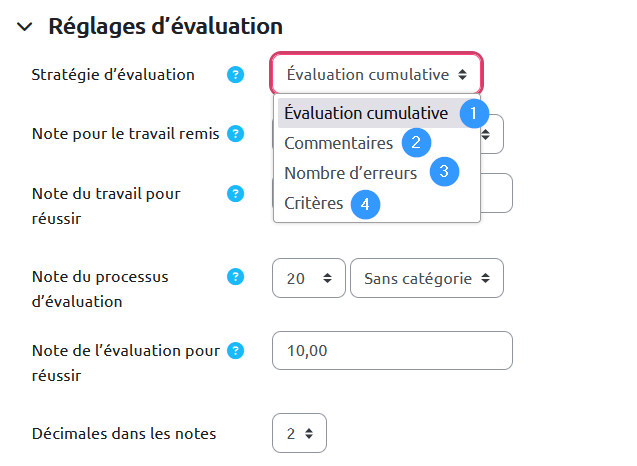
Task: Click numbered badge 4 beside Critères
Action: pyautogui.click(x=366, y=203)
